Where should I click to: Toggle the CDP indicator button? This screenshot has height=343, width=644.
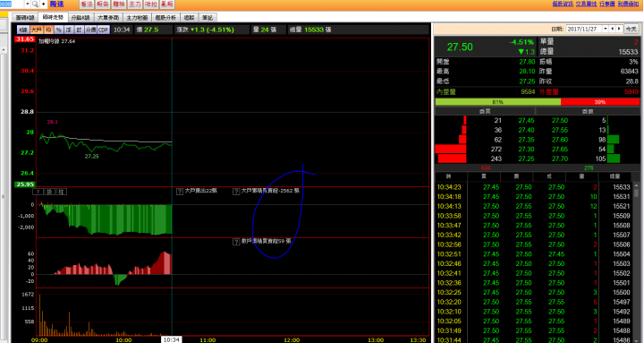point(103,30)
